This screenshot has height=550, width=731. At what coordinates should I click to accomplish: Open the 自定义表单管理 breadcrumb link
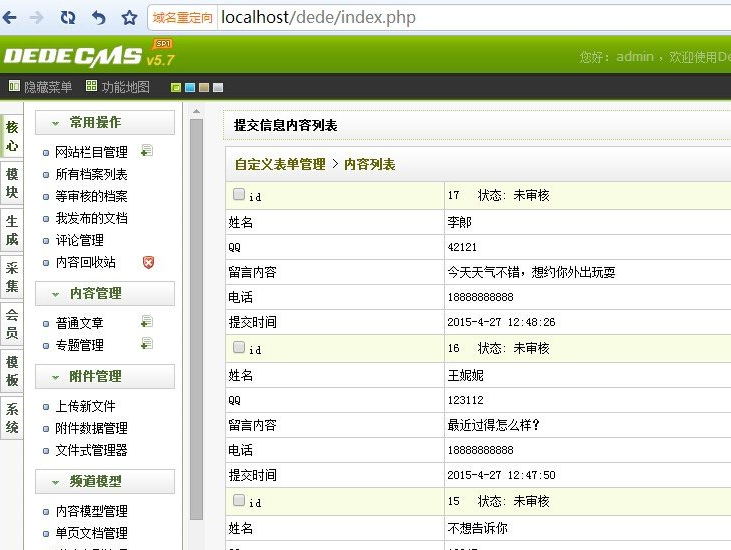point(280,164)
